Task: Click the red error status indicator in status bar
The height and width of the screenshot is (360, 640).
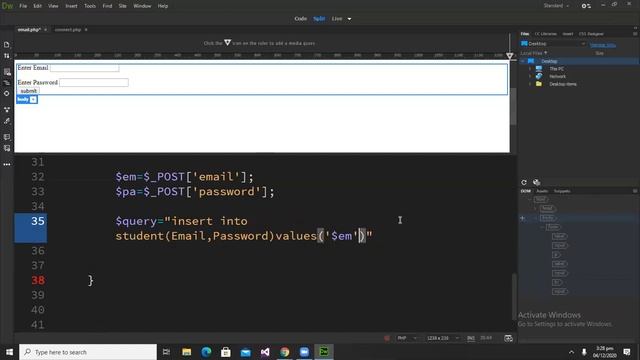Action: pos(387,338)
